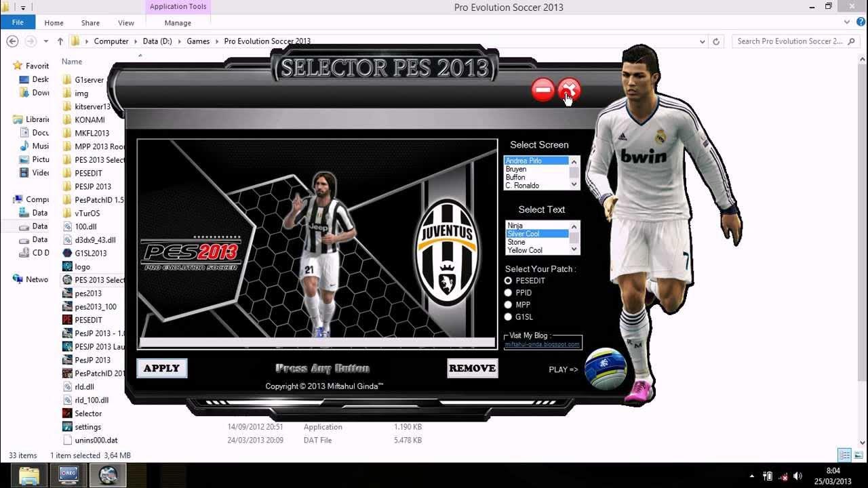The height and width of the screenshot is (488, 868).
Task: Select the kitserver13 folder icon
Action: point(67,106)
